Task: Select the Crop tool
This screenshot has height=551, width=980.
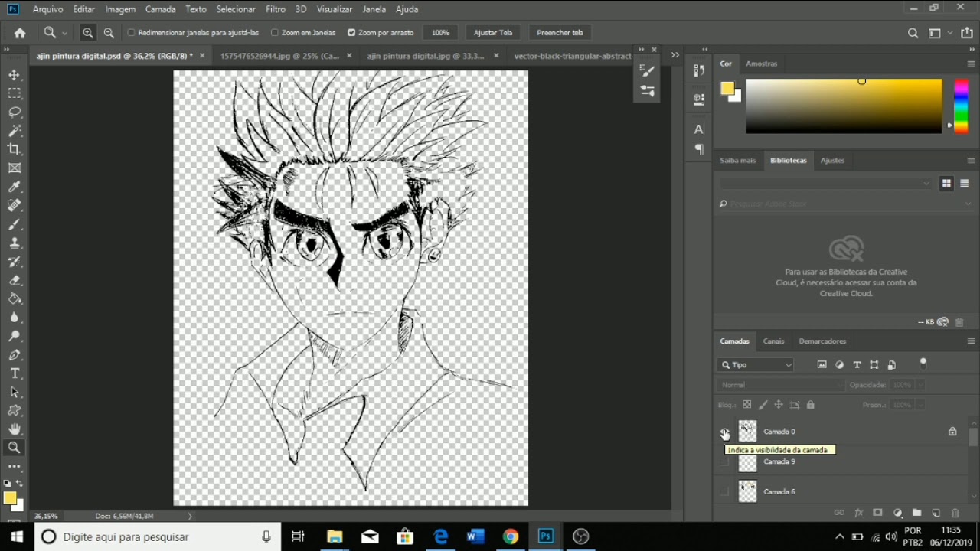Action: click(15, 149)
